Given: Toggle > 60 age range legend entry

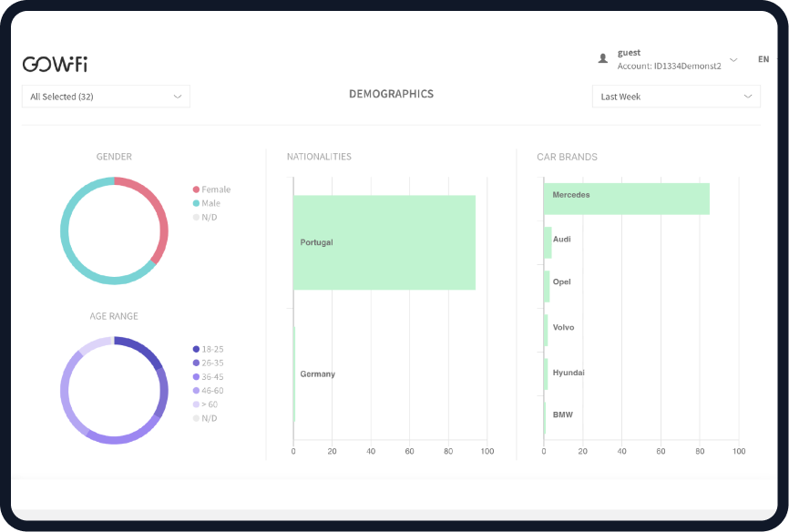Looking at the screenshot, I should click(205, 404).
